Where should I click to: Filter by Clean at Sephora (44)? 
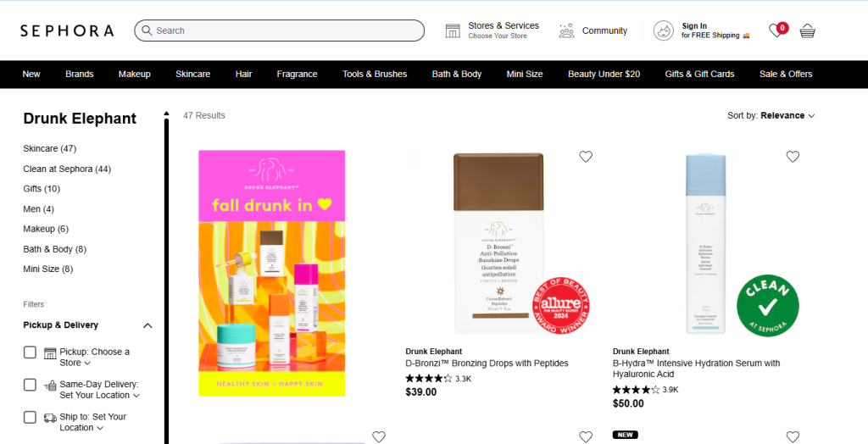(67, 169)
